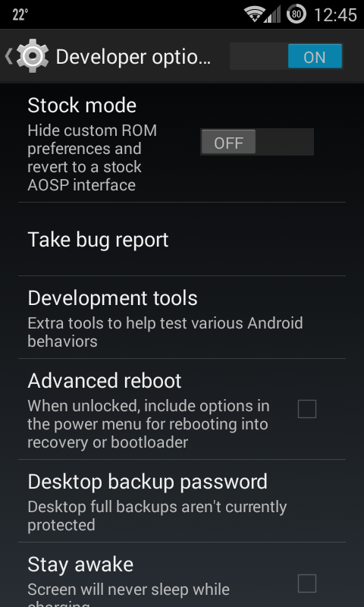Tap the settings gear icon in header
364x607 pixels.
[33, 56]
